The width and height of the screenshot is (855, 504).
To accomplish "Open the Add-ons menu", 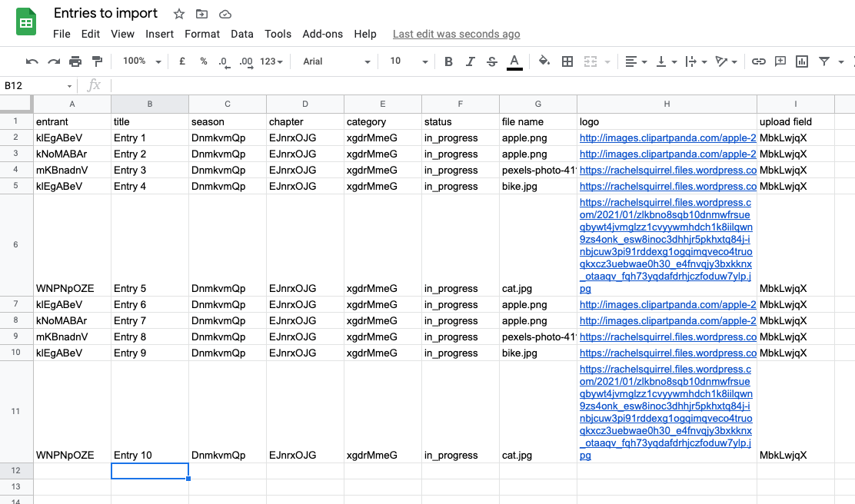I will (322, 34).
